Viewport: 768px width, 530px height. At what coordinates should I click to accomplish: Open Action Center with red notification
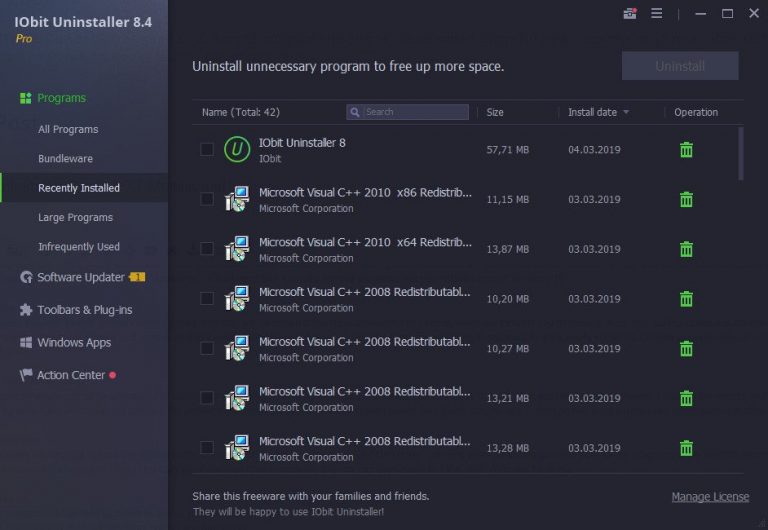[68, 375]
